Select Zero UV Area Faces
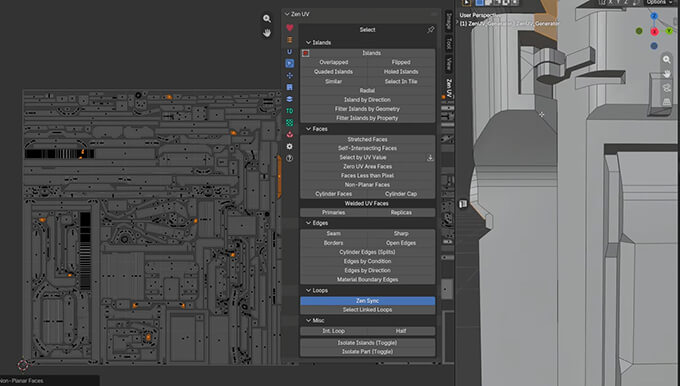 (x=367, y=167)
